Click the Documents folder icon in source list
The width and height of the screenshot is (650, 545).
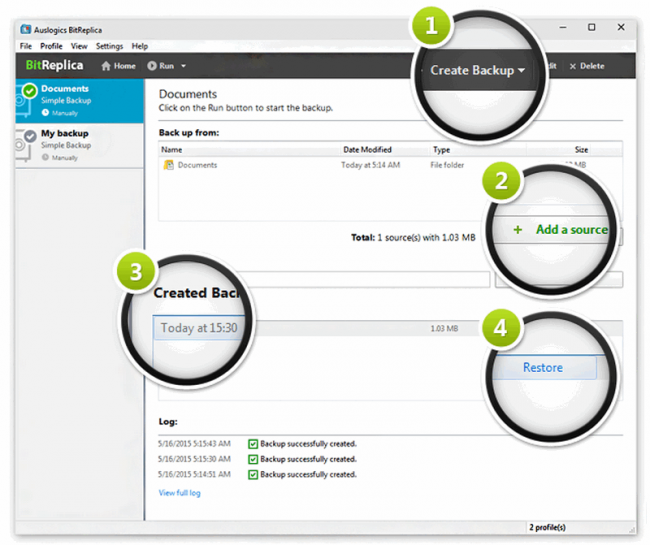click(169, 165)
